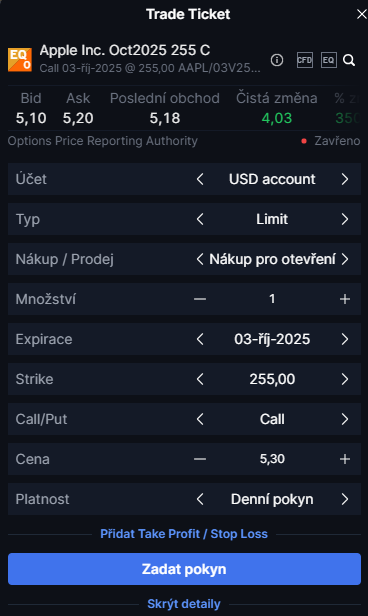Close the Trade Ticket panel

[361, 15]
